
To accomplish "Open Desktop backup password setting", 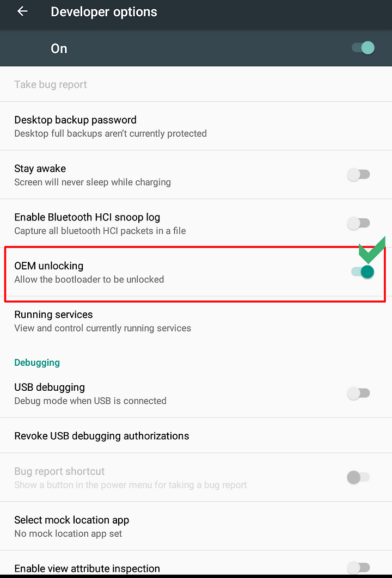I will [x=196, y=126].
